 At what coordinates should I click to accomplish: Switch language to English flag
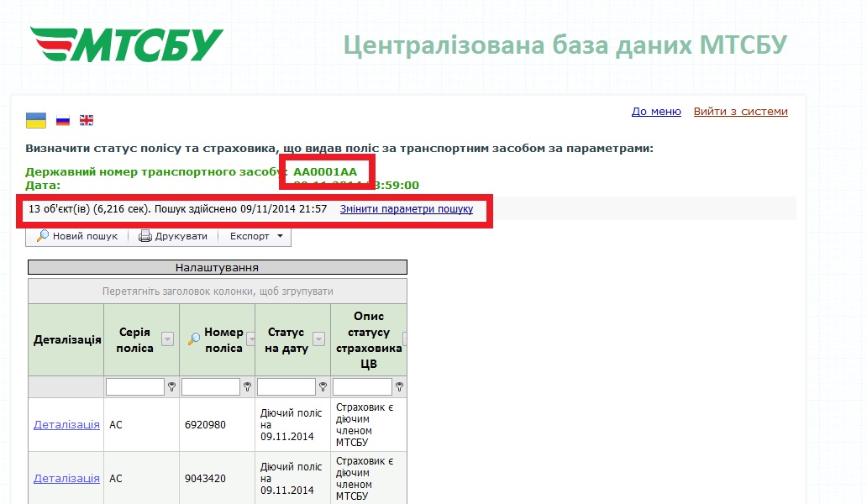tap(87, 120)
